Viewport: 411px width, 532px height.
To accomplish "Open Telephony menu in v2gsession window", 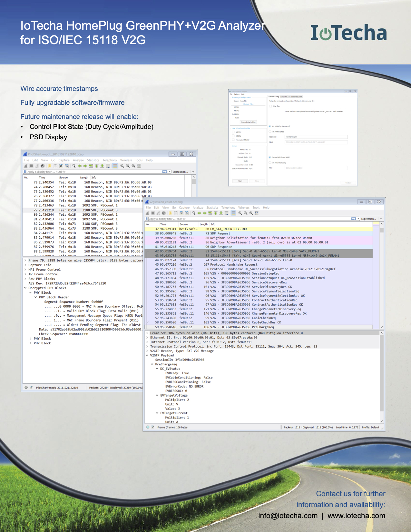I will pos(228,208).
